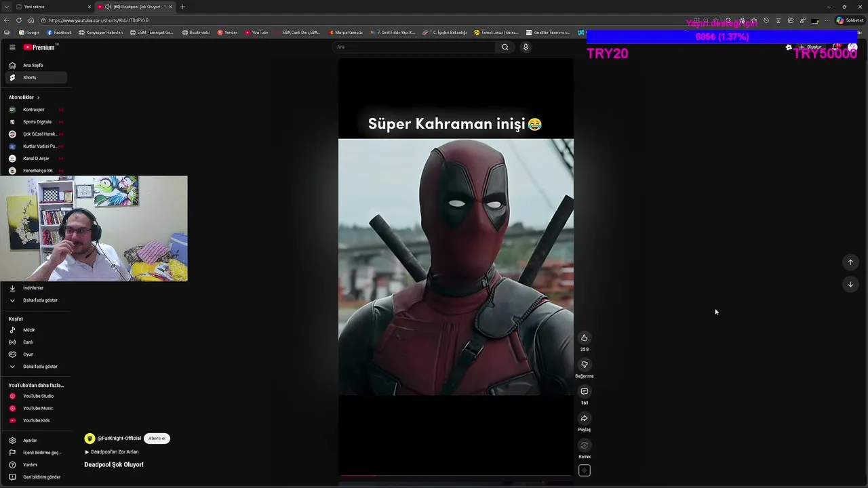868x488 pixels.
Task: Click the browser back arrow
Action: click(x=7, y=20)
